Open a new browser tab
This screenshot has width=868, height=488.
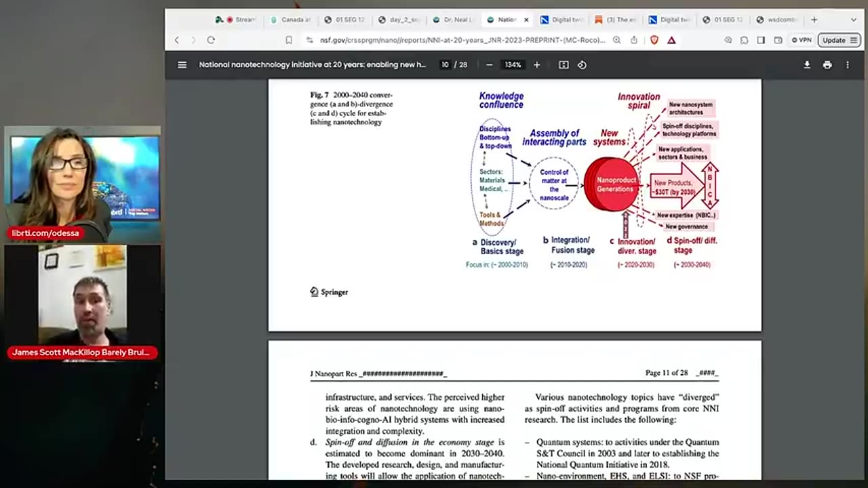click(x=814, y=20)
